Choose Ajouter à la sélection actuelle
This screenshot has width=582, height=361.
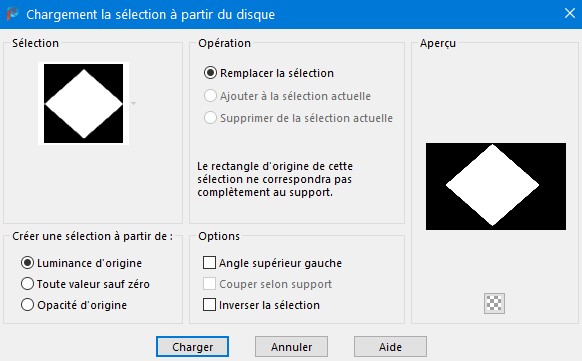click(x=210, y=96)
